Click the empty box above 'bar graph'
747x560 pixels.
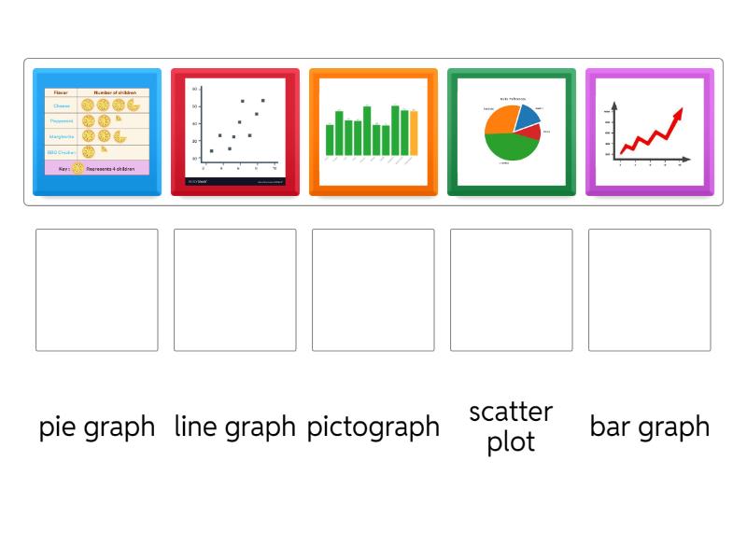point(650,290)
